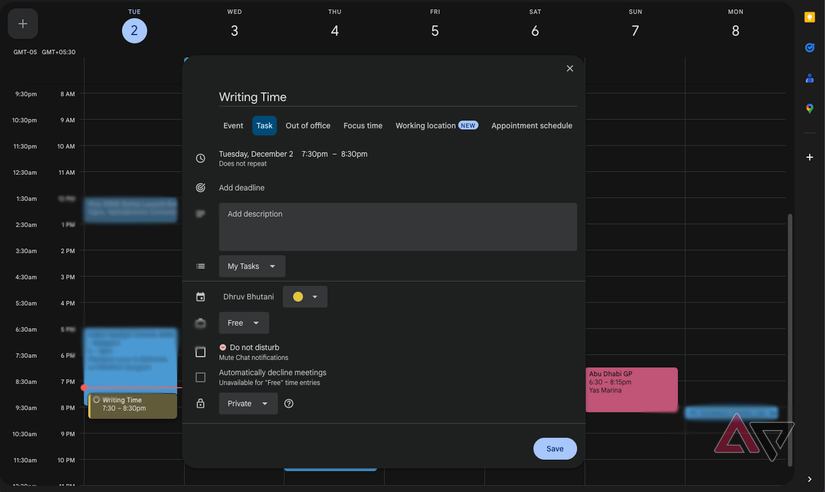Switch to the Event tab
Image resolution: width=825 pixels, height=492 pixels.
point(233,126)
